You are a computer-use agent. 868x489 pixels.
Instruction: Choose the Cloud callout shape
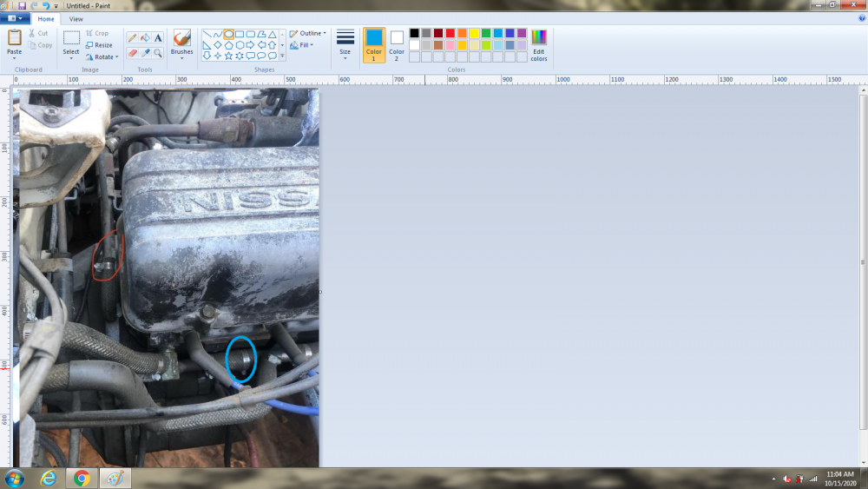pos(272,56)
